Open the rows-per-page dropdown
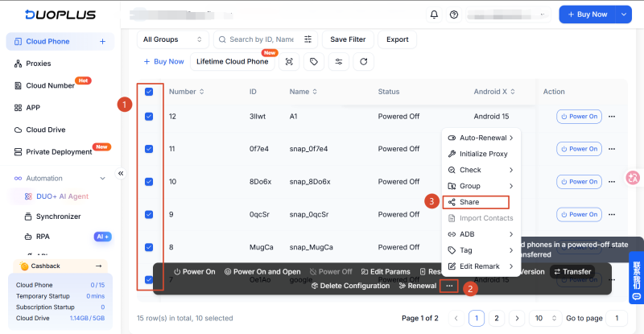644x334 pixels. point(545,319)
